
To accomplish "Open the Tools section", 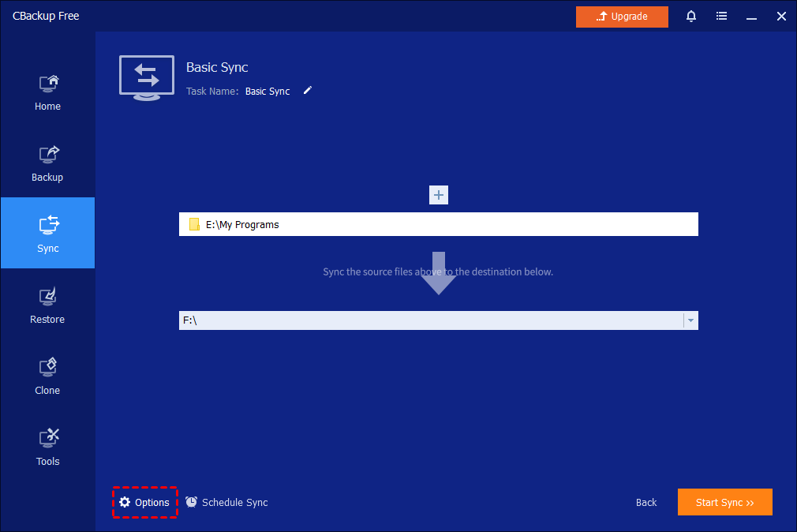I will (47, 448).
